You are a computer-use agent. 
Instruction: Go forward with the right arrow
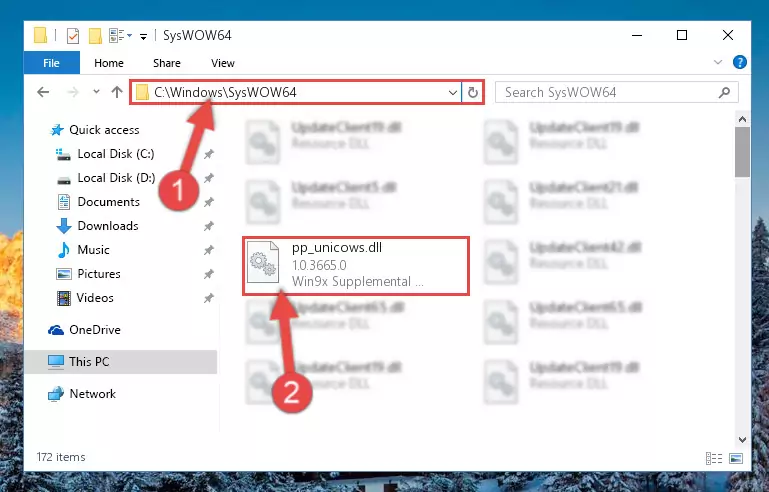[73, 92]
